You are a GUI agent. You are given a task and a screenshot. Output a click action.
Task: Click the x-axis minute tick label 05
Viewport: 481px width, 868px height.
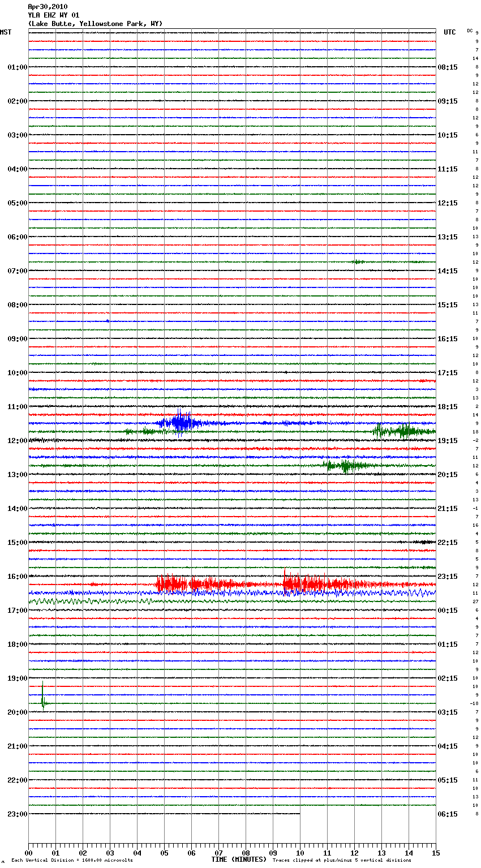[164, 853]
